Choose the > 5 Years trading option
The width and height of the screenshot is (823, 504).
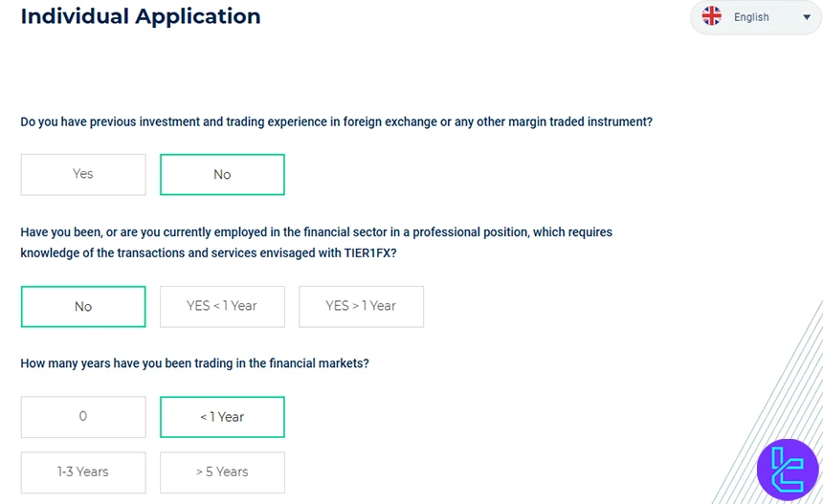pos(222,471)
